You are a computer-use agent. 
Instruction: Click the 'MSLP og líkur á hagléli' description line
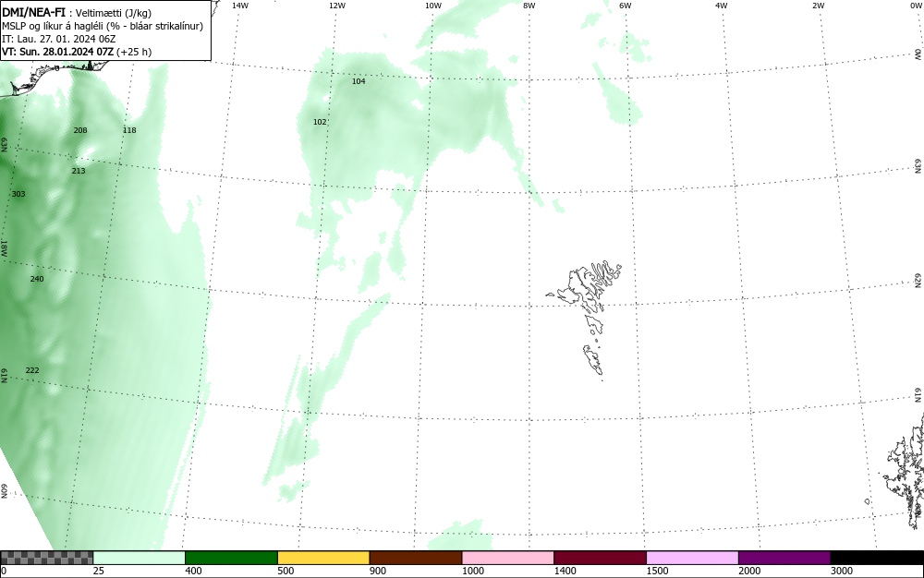click(103, 26)
